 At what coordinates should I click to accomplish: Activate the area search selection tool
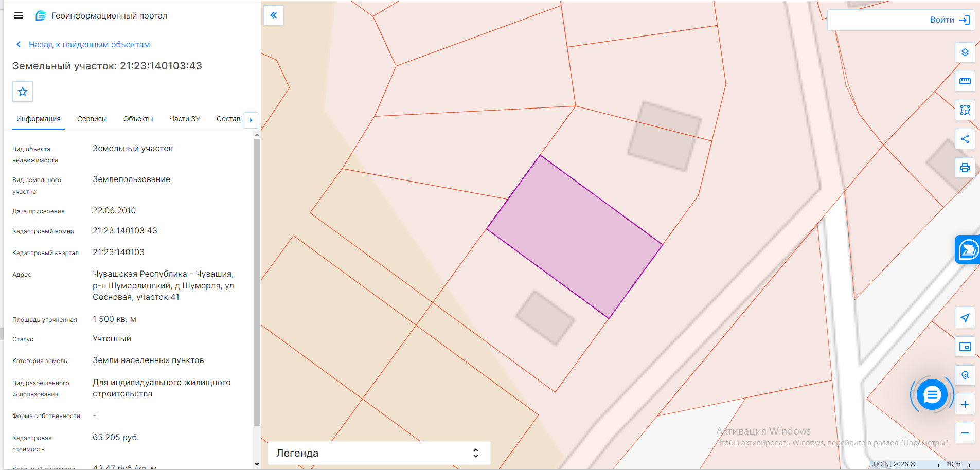(965, 110)
